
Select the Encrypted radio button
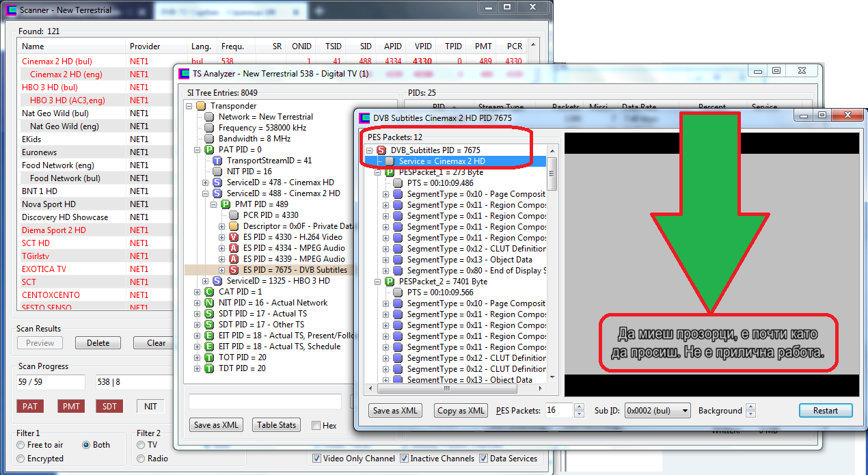click(x=21, y=459)
